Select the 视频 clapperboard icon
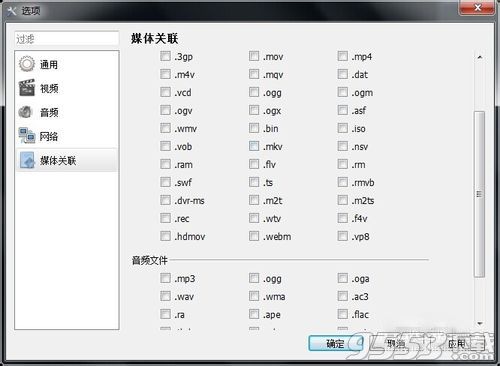The image size is (500, 366). coord(27,88)
